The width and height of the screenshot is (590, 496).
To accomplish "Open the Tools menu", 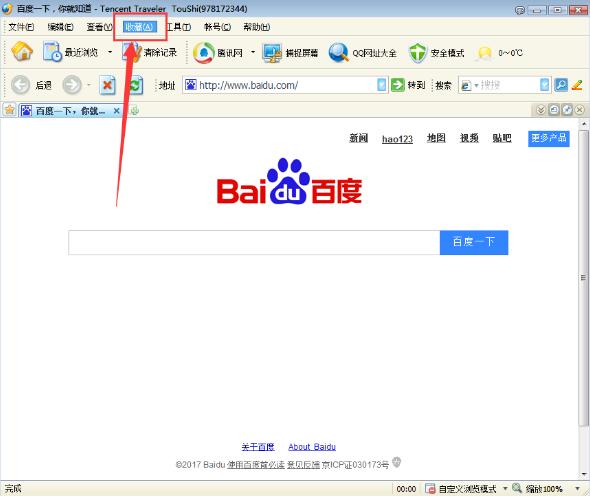I will click(x=179, y=27).
